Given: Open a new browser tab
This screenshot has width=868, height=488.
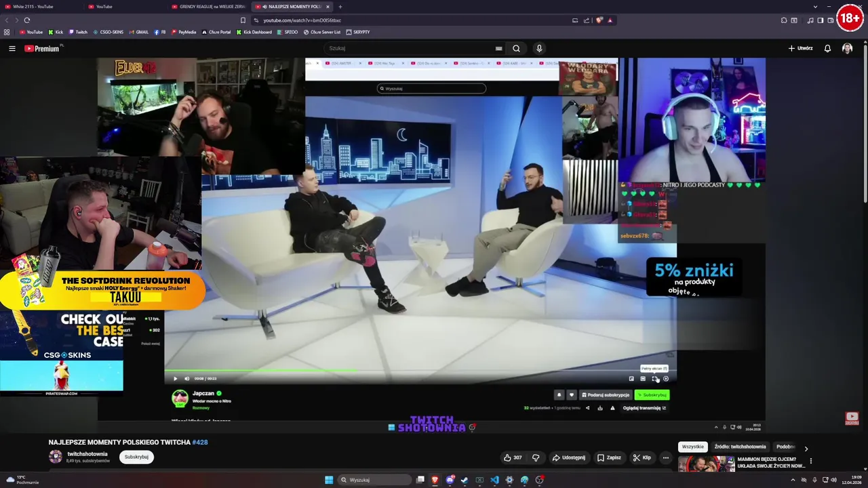Looking at the screenshot, I should [x=340, y=7].
